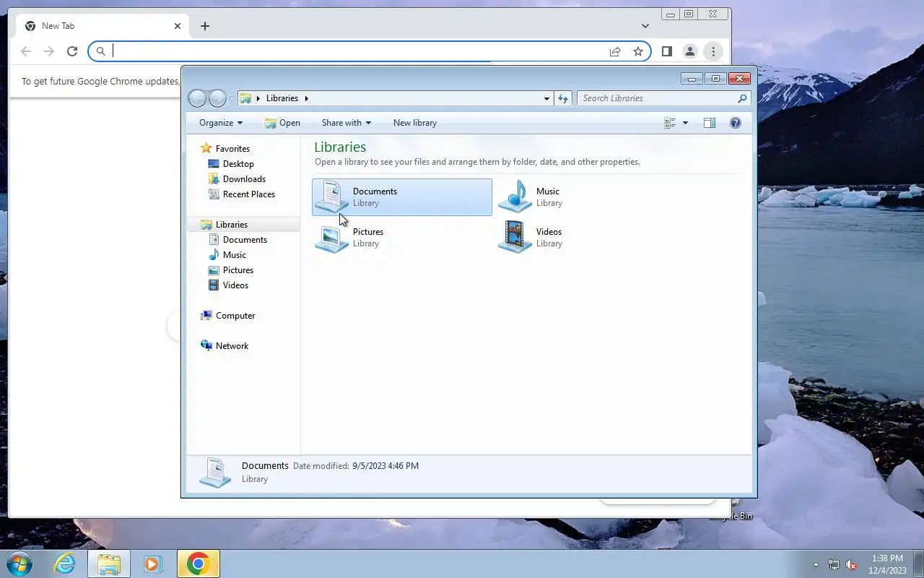Viewport: 924px width, 578px height.
Task: Open the Share with dropdown
Action: (x=346, y=123)
